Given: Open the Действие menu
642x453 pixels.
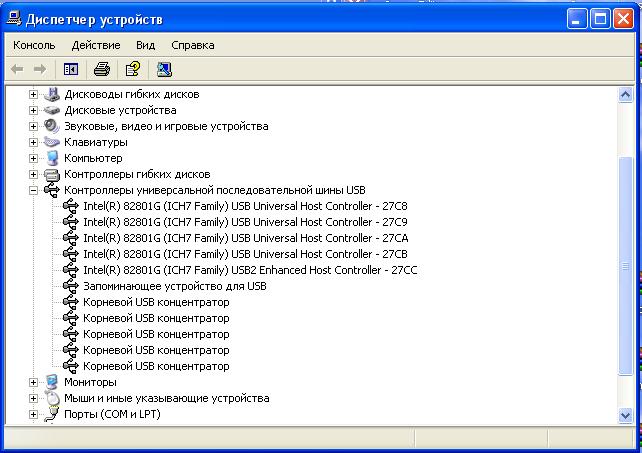Looking at the screenshot, I should [96, 45].
